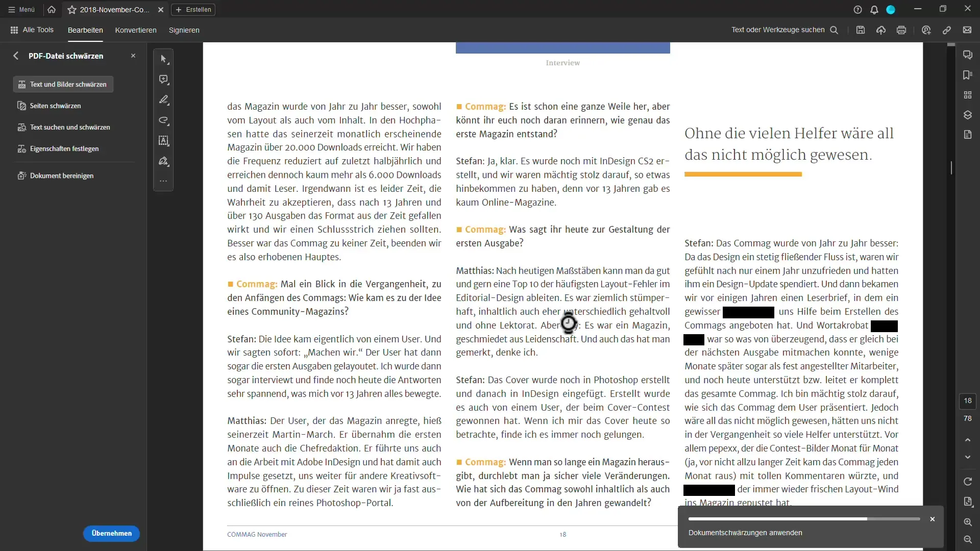Select Text und Bilder schwärzen
Screen dimensions: 980x551
tap(63, 84)
